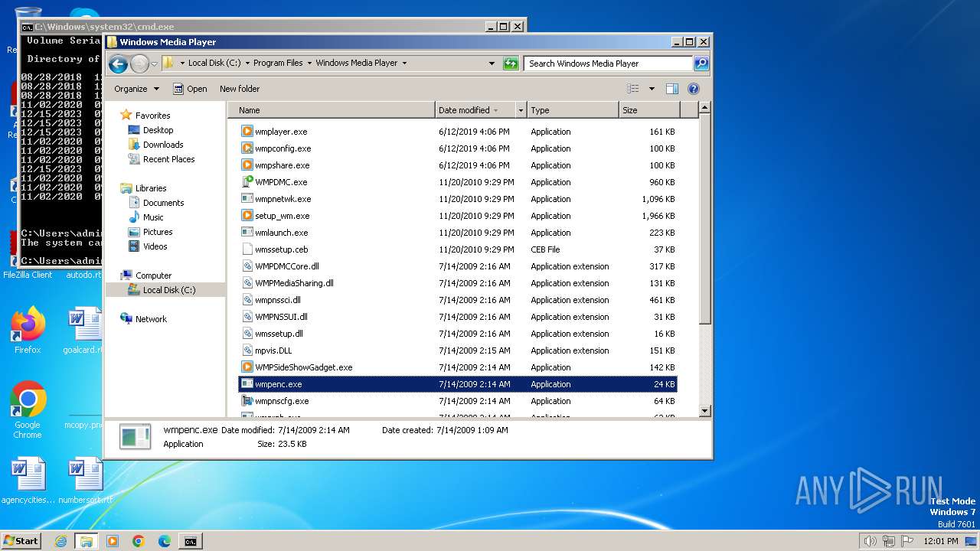Screen dimensions: 980x551
Task: Expand the Windows Media Player breadcrumb arrow
Action: coord(404,64)
